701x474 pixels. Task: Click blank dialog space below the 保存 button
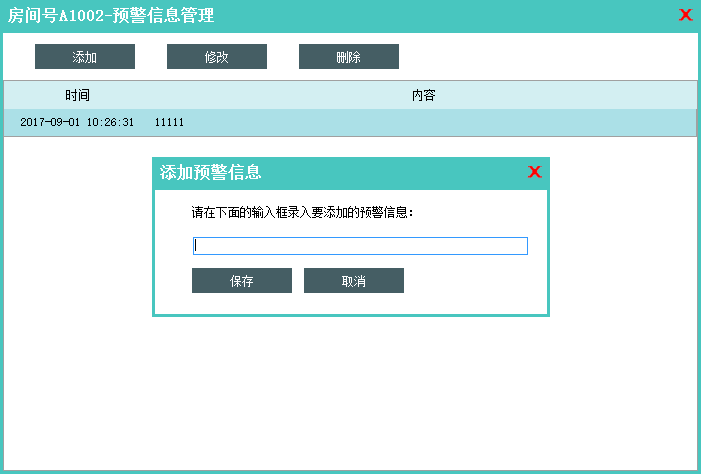tap(241, 304)
